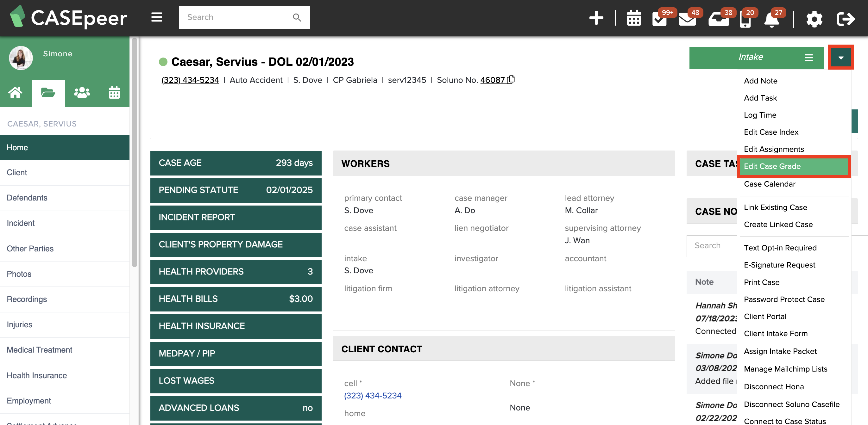This screenshot has height=425, width=868.
Task: Open the phone link (323) 434-5234 in header
Action: pyautogui.click(x=190, y=80)
